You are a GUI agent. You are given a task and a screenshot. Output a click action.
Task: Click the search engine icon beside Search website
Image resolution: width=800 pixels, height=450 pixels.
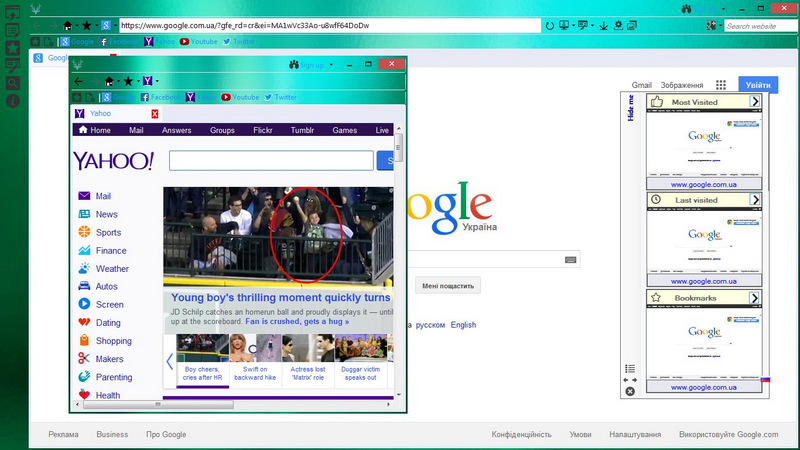coord(711,26)
